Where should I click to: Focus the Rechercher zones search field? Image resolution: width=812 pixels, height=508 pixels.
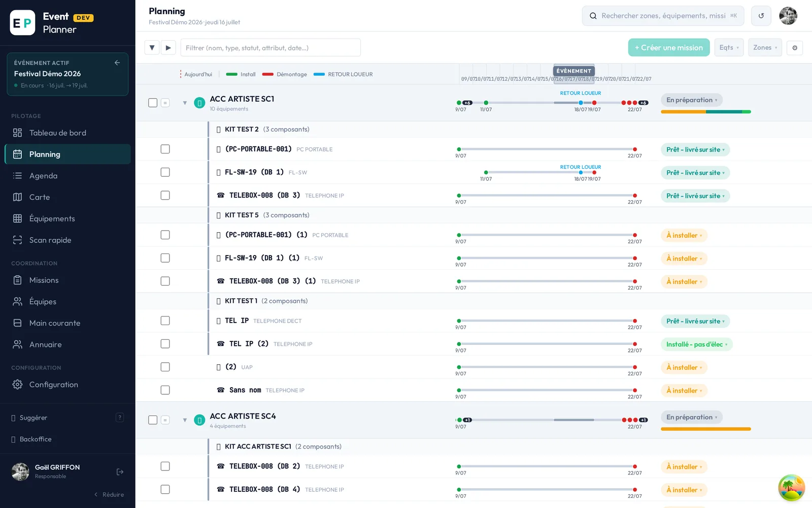(663, 16)
